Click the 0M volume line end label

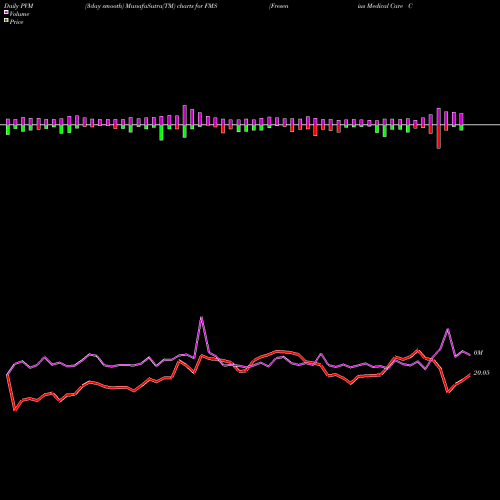[x=478, y=353]
